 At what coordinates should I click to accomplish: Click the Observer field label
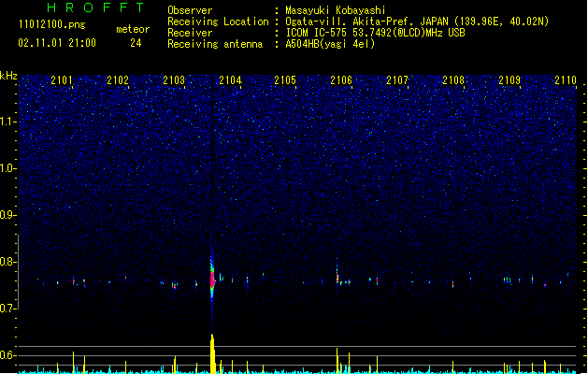[190, 10]
